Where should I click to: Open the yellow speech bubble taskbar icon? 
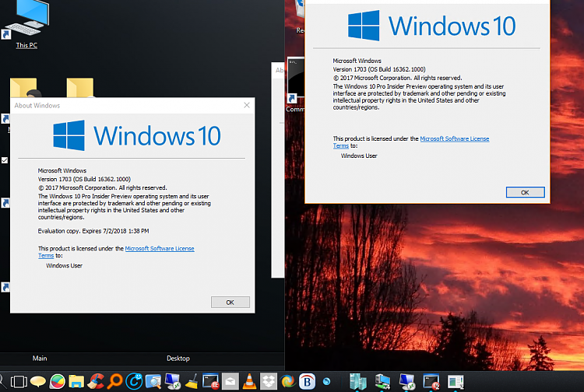click(38, 382)
